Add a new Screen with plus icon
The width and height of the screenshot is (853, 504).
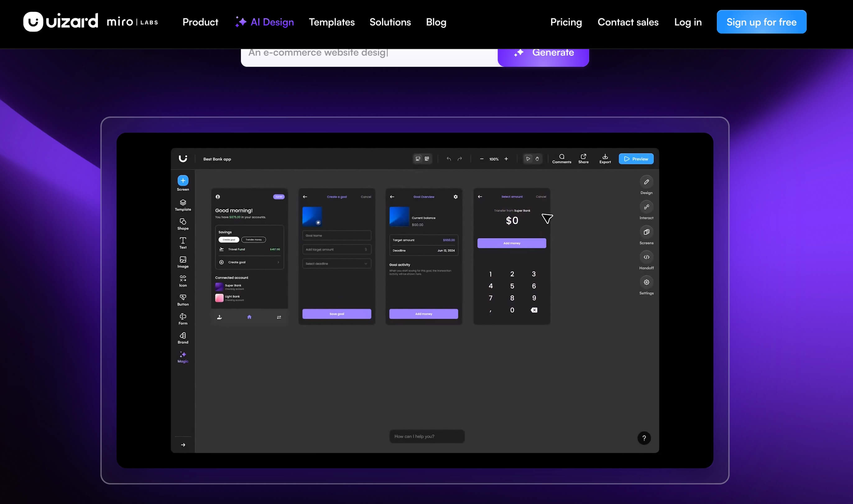[x=183, y=181]
